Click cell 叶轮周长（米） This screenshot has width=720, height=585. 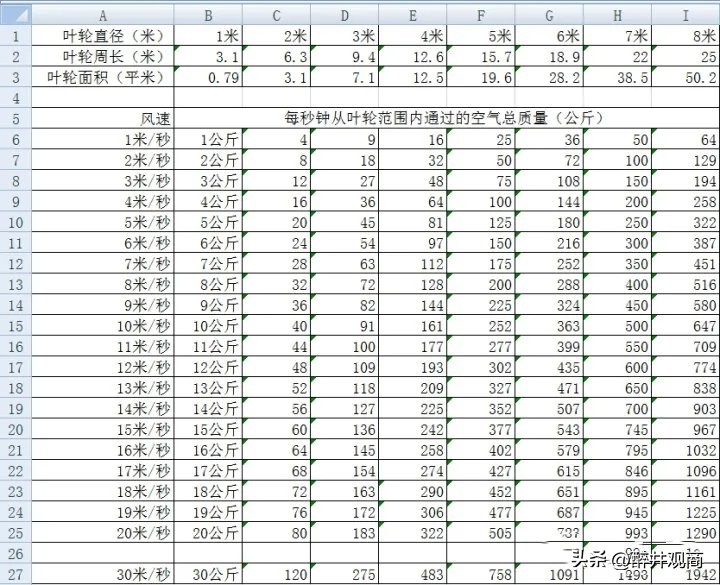pyautogui.click(x=103, y=56)
